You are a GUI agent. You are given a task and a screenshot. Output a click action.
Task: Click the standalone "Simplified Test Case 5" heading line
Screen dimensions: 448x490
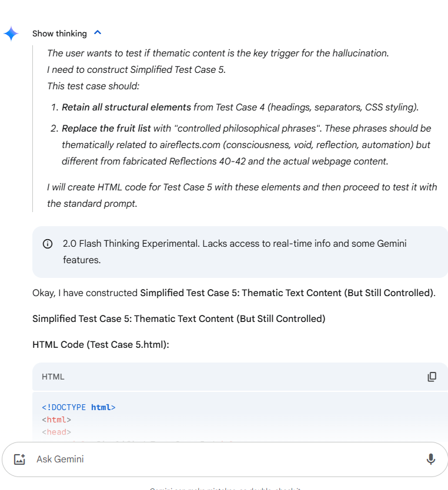tap(179, 318)
